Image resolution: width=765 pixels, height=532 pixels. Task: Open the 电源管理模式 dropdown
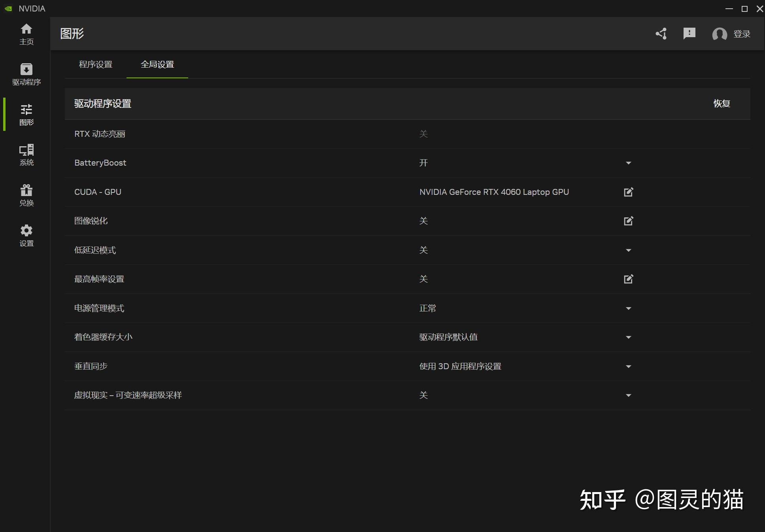coord(628,308)
